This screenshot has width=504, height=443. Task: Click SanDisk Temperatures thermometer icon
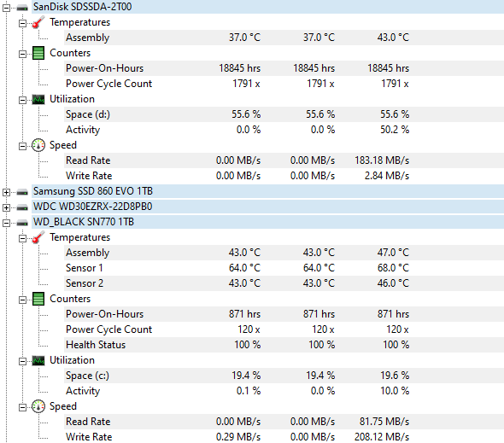point(38,22)
